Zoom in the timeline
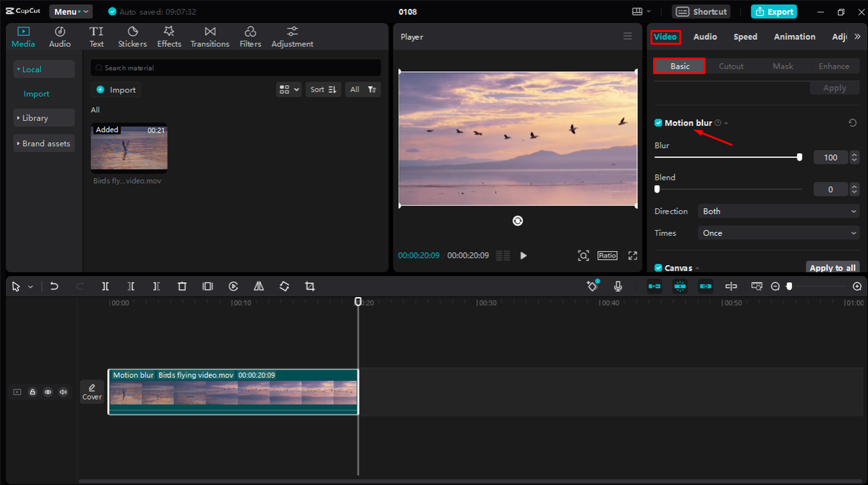The image size is (868, 485). coord(857,287)
